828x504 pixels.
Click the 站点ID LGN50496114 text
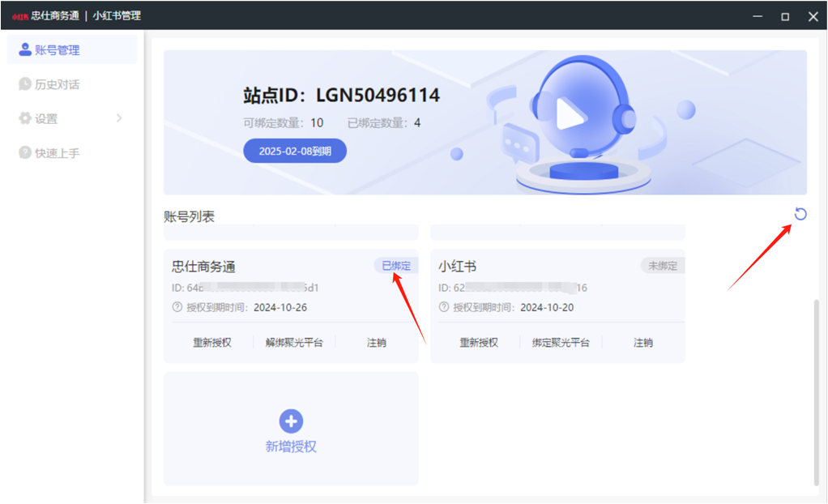[x=341, y=96]
